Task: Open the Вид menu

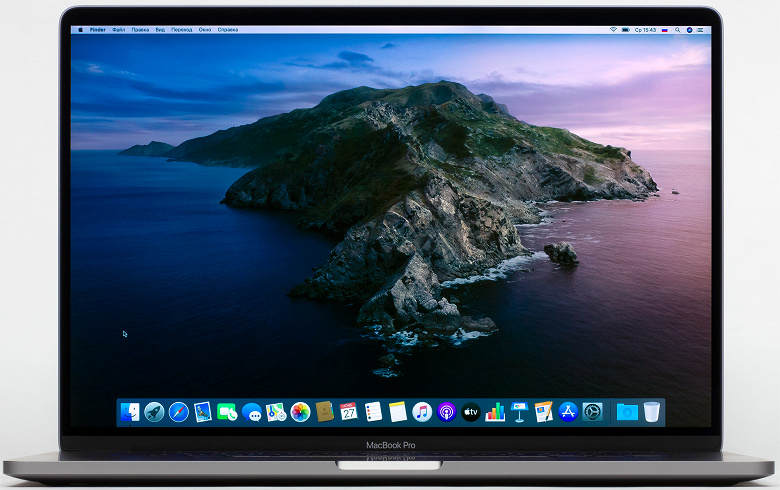Action: pyautogui.click(x=160, y=30)
